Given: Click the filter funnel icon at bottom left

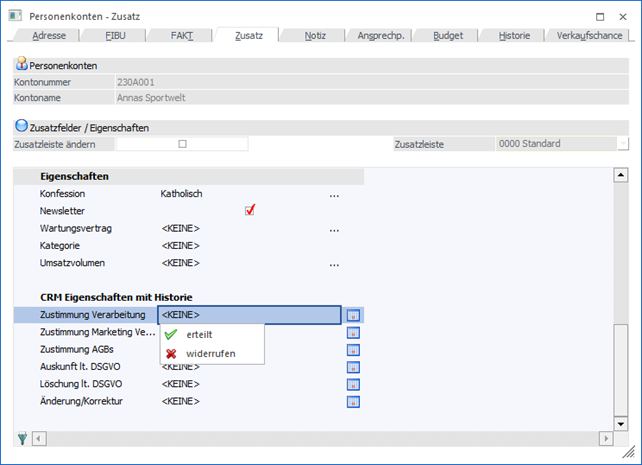Looking at the screenshot, I should pyautogui.click(x=22, y=438).
